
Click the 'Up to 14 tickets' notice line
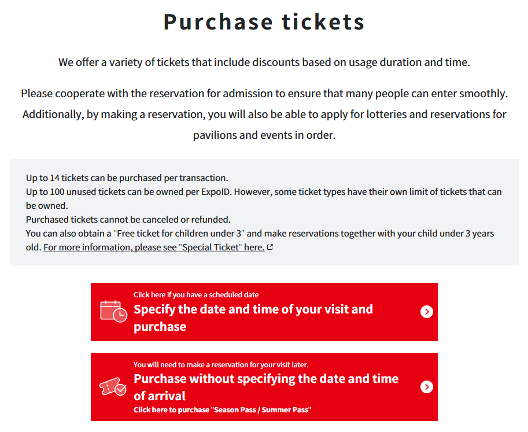(x=127, y=178)
